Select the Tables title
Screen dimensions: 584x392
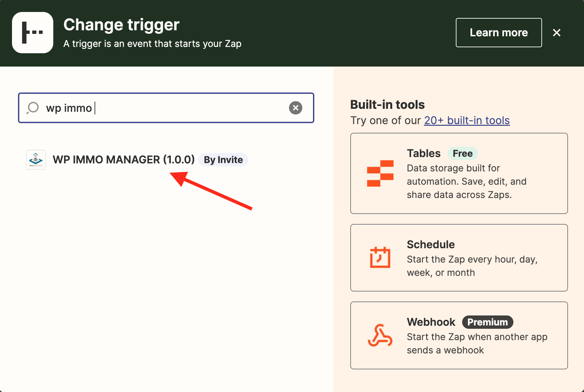click(424, 153)
